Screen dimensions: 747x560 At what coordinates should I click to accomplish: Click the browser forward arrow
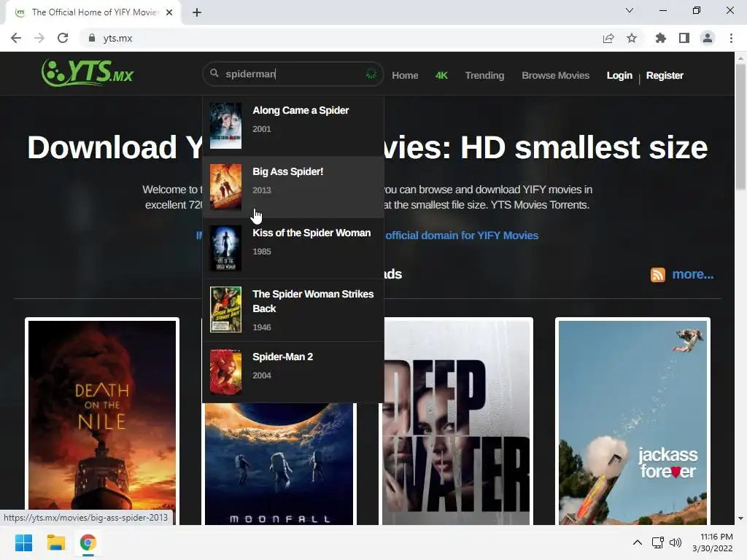pyautogui.click(x=39, y=38)
